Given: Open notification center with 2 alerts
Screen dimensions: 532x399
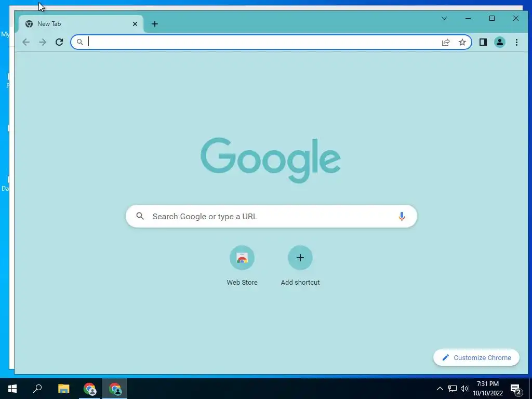Looking at the screenshot, I should (515, 390).
